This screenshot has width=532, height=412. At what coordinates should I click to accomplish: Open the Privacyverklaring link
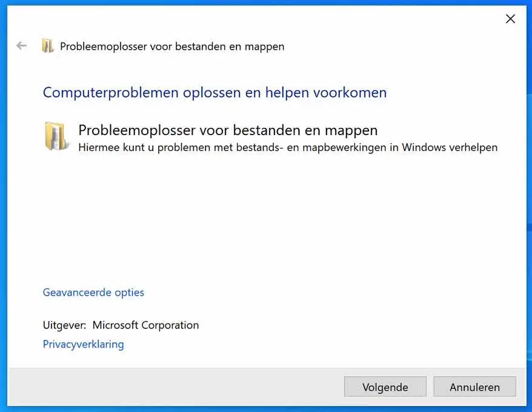pyautogui.click(x=83, y=344)
